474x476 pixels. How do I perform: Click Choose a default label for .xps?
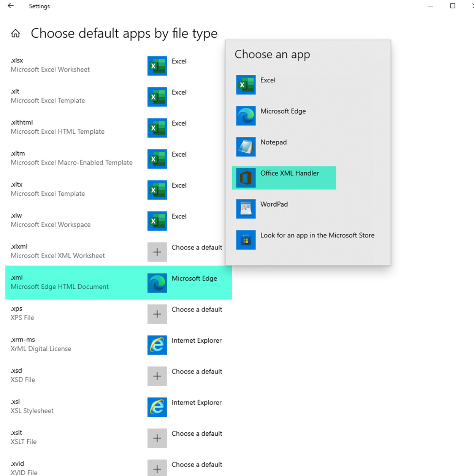[197, 310]
